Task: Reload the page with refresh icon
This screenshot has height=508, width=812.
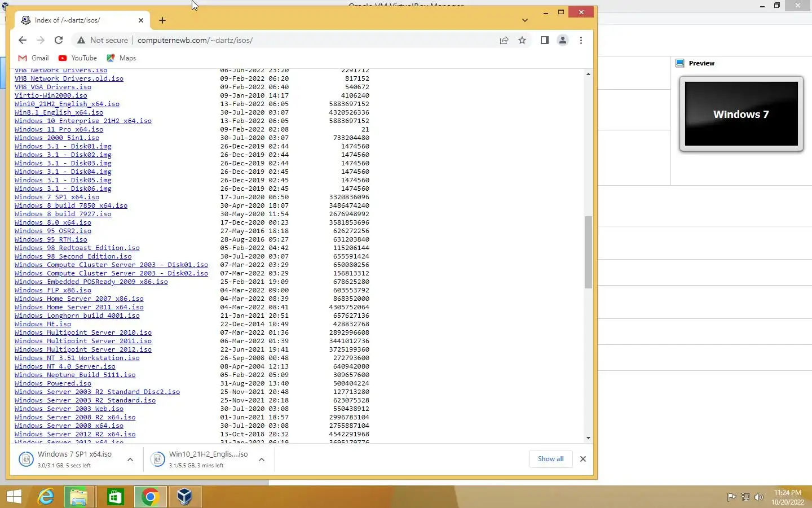Action: point(59,40)
